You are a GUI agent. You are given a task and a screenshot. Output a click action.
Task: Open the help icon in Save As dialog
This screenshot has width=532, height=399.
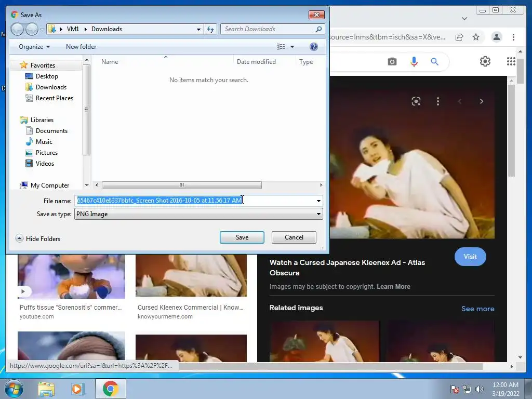[314, 47]
